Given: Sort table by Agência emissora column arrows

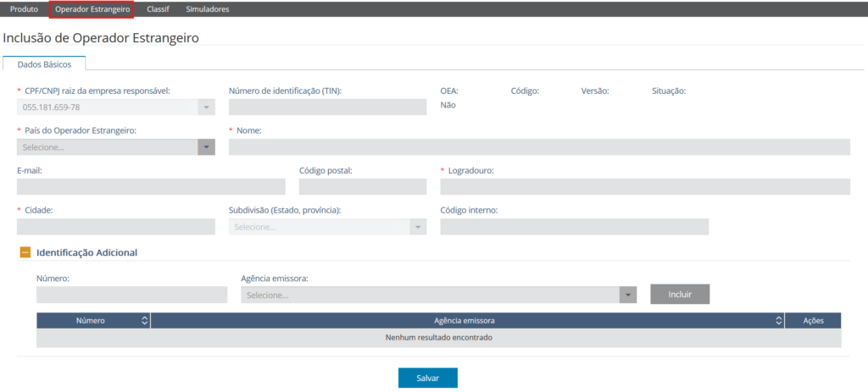Looking at the screenshot, I should point(778,321).
